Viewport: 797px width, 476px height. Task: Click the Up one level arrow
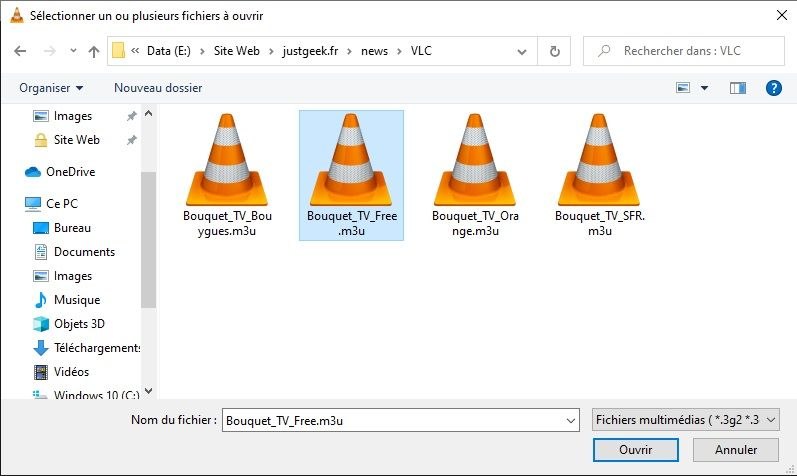[94, 51]
